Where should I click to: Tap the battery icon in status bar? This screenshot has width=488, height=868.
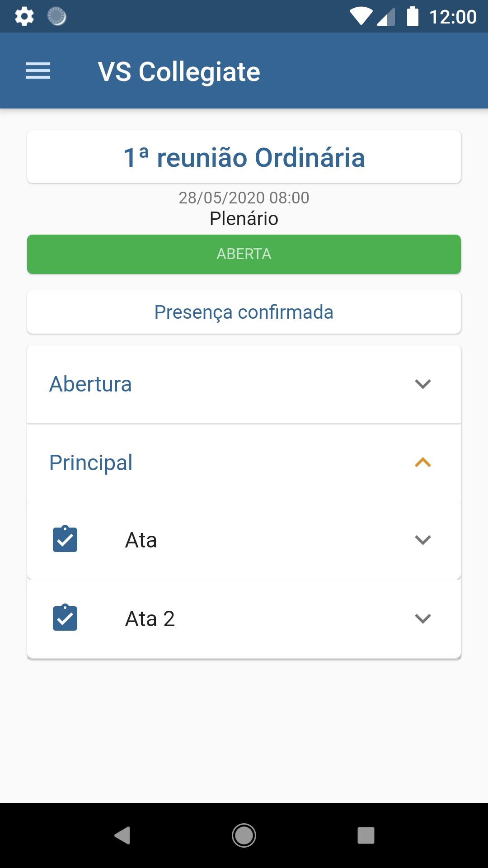413,16
